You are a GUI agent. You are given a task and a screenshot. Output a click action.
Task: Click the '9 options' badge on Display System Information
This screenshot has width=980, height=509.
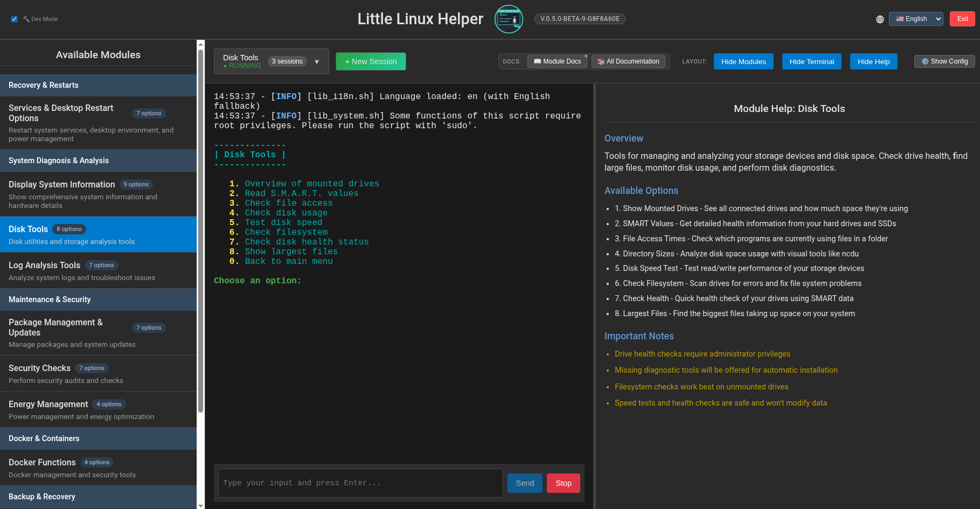[x=136, y=184]
